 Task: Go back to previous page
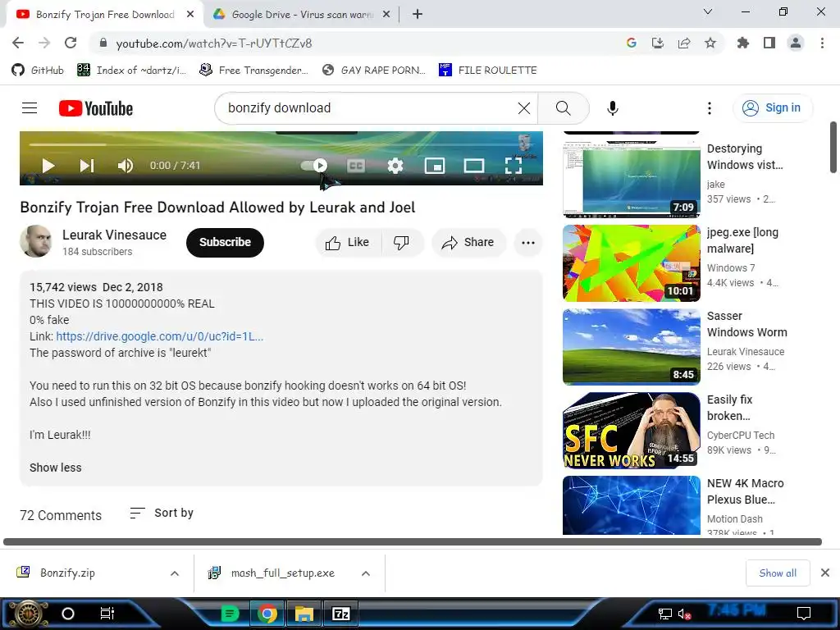coord(18,43)
